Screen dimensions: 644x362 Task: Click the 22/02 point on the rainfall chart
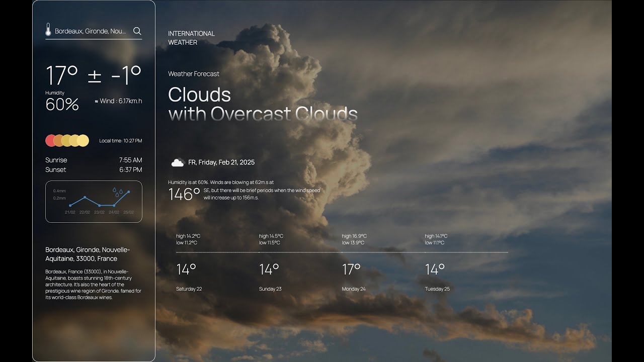coord(85,197)
